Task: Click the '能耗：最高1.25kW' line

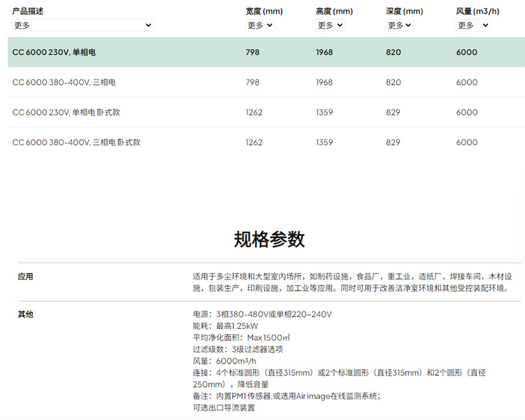Action: point(225,326)
